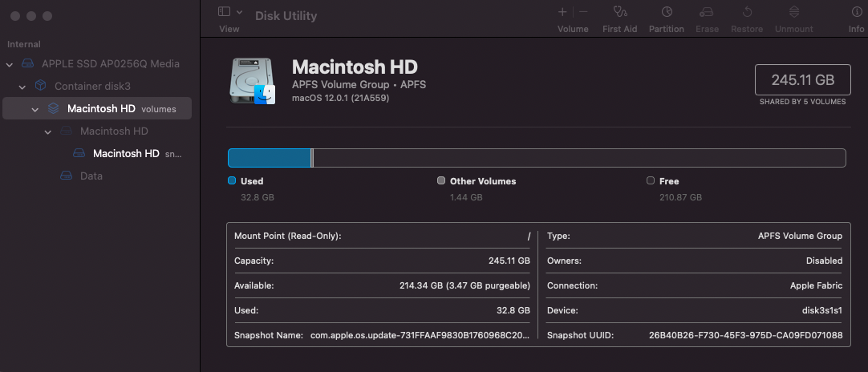868x372 pixels.
Task: Expand the View dropdown chevron
Action: (x=239, y=11)
